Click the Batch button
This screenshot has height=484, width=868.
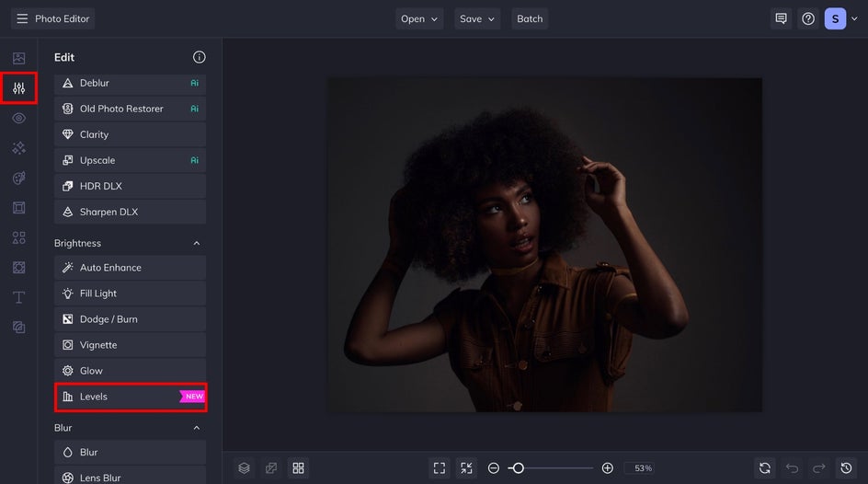tap(530, 18)
